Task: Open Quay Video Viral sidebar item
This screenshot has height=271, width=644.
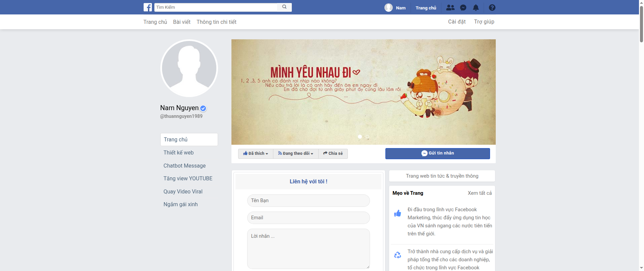Action: coord(183,191)
